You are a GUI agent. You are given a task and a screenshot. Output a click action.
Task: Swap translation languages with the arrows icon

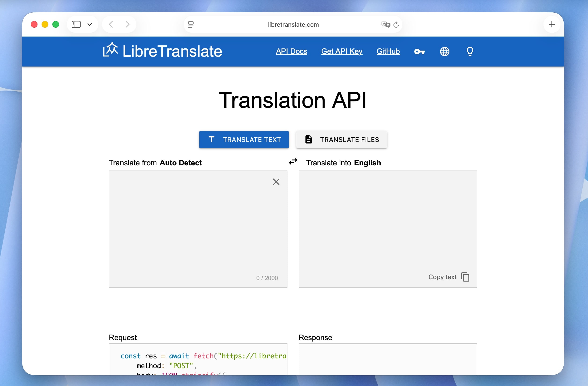pos(293,162)
